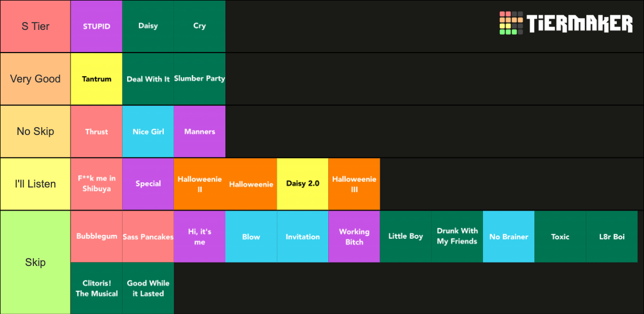Click the Drunk With My Friends tile

click(x=457, y=237)
